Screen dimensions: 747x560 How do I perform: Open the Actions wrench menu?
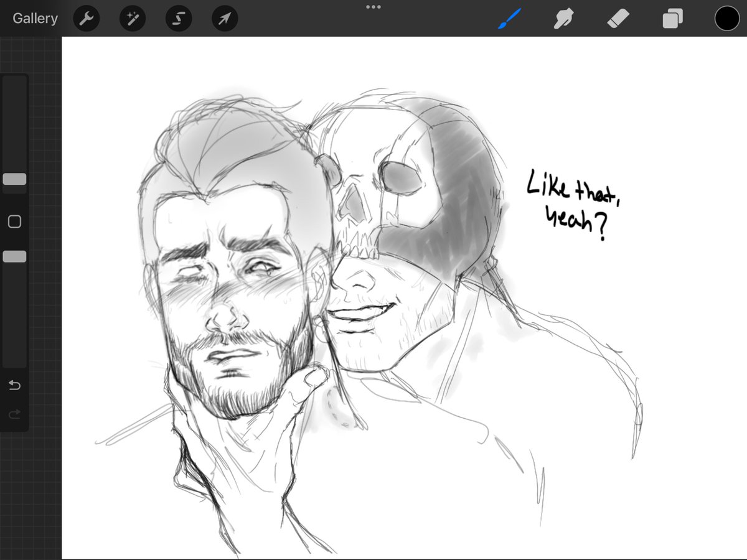[x=87, y=19]
